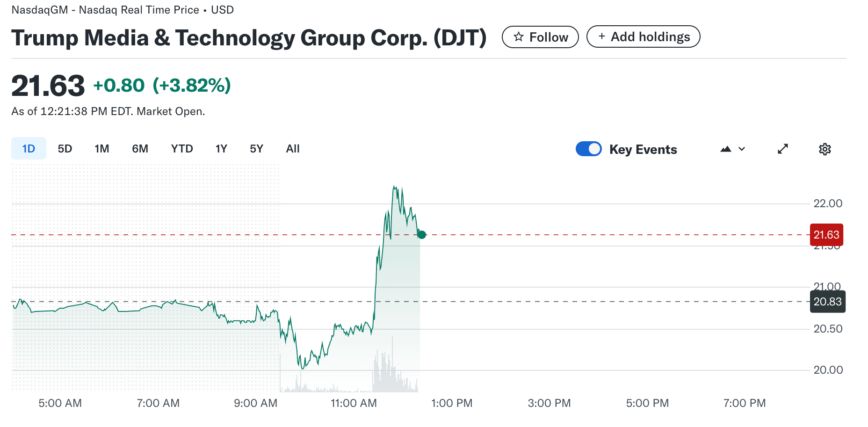
Task: Click the green current price dot
Action: [x=421, y=235]
